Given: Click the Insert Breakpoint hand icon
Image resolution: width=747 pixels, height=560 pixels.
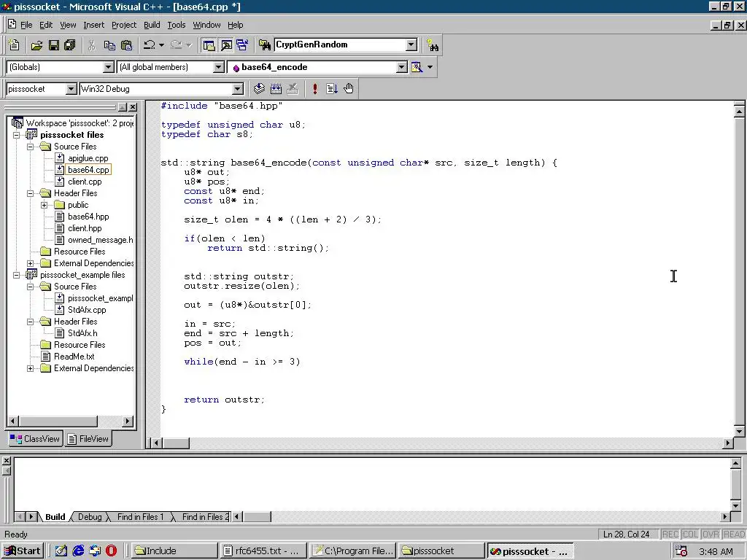Looking at the screenshot, I should tap(349, 88).
